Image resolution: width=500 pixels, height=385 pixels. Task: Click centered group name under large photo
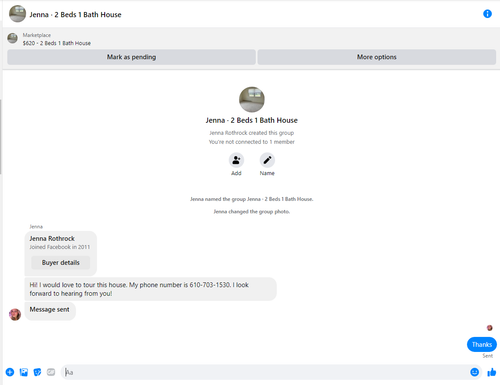click(252, 120)
